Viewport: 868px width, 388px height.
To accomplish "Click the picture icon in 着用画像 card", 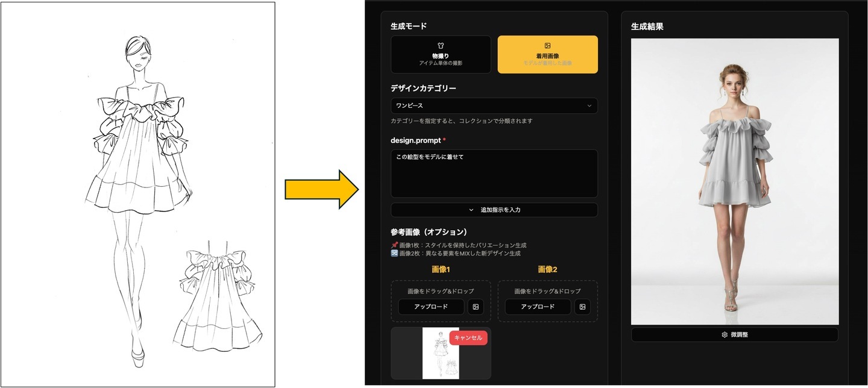I will [x=547, y=46].
